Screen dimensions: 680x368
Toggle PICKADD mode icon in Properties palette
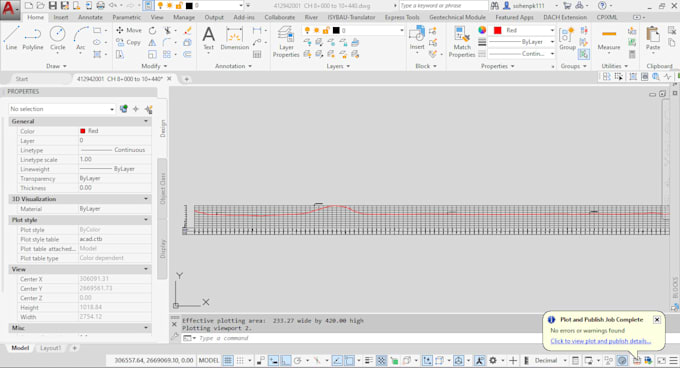click(x=124, y=109)
